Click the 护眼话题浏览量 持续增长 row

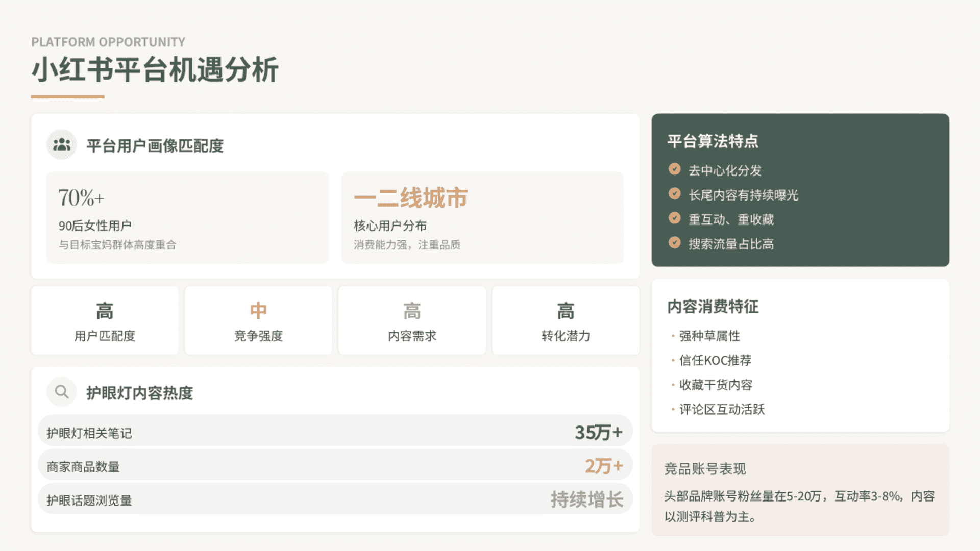[335, 499]
